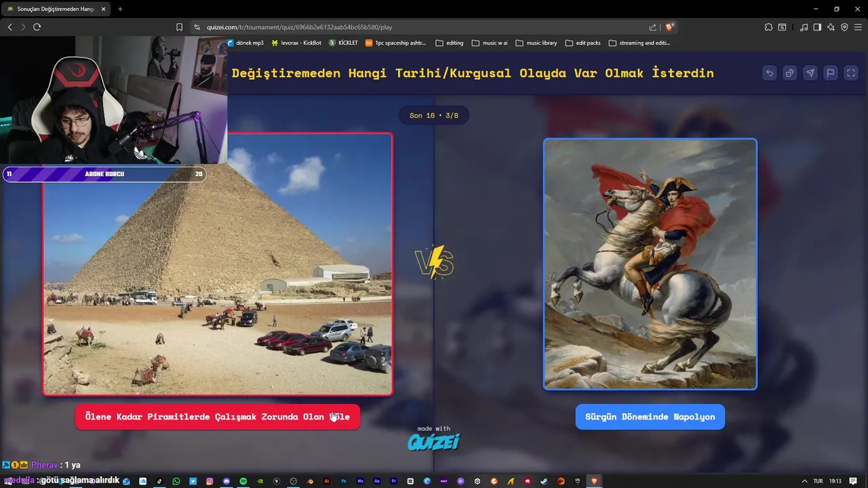Viewport: 868px width, 488px height.
Task: Click the share icon in address bar
Action: point(652,27)
